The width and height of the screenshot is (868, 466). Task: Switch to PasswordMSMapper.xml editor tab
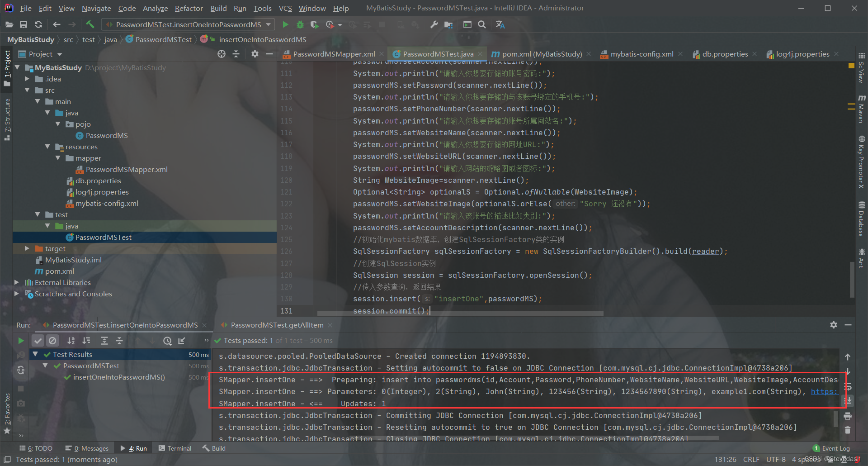click(x=334, y=54)
